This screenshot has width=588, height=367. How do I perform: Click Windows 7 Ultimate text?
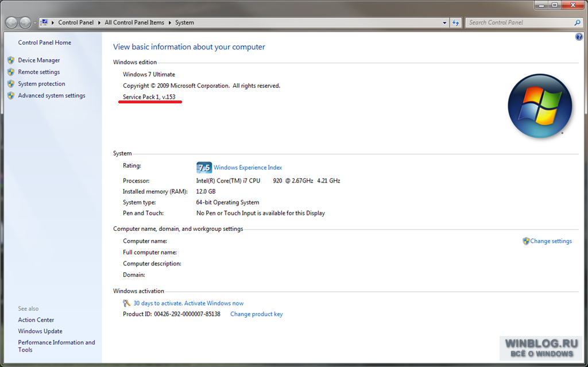(149, 74)
